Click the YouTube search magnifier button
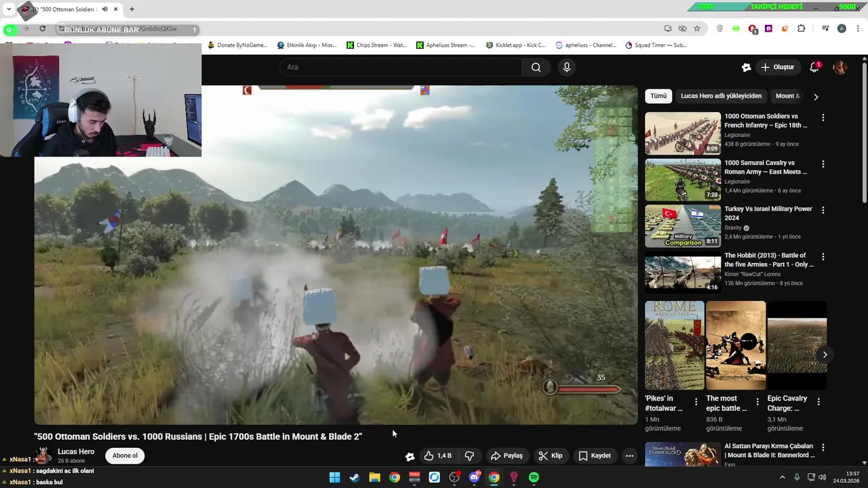This screenshot has height=488, width=868. [536, 67]
